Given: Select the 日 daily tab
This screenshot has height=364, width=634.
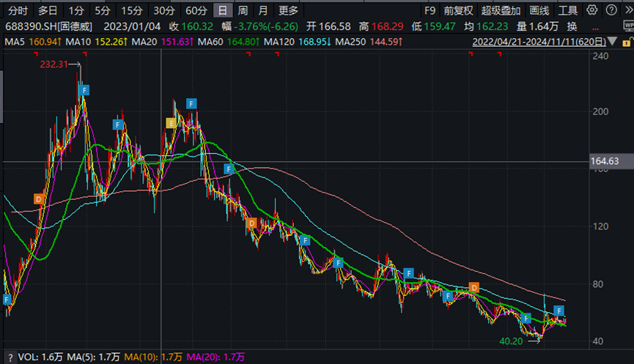Looking at the screenshot, I should 223,10.
